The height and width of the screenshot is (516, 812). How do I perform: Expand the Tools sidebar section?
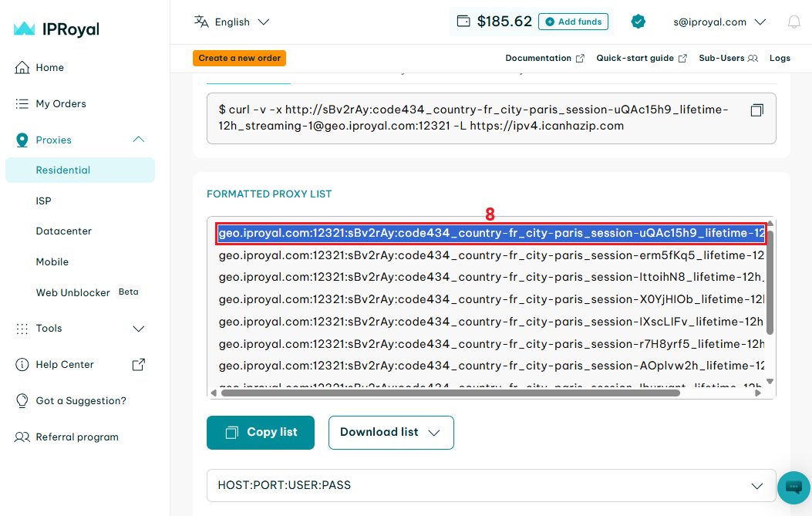point(139,329)
